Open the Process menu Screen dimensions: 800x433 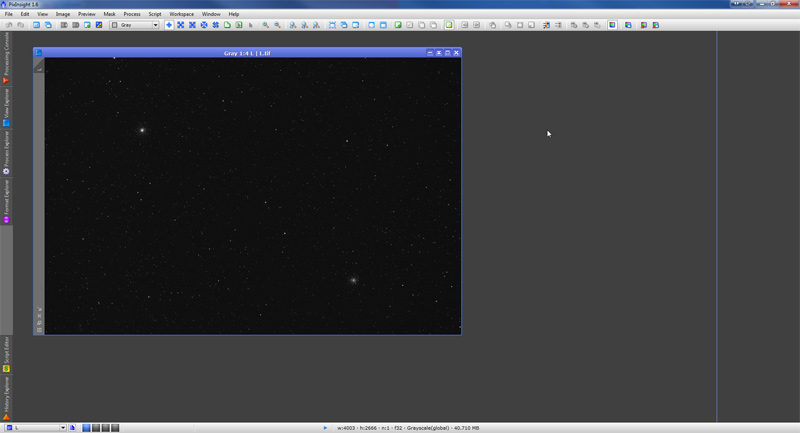(132, 14)
